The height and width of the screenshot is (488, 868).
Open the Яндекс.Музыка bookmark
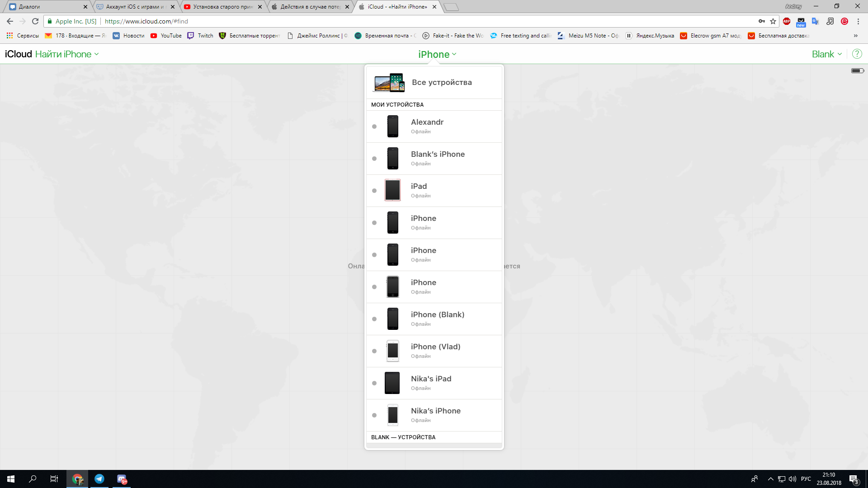point(650,36)
